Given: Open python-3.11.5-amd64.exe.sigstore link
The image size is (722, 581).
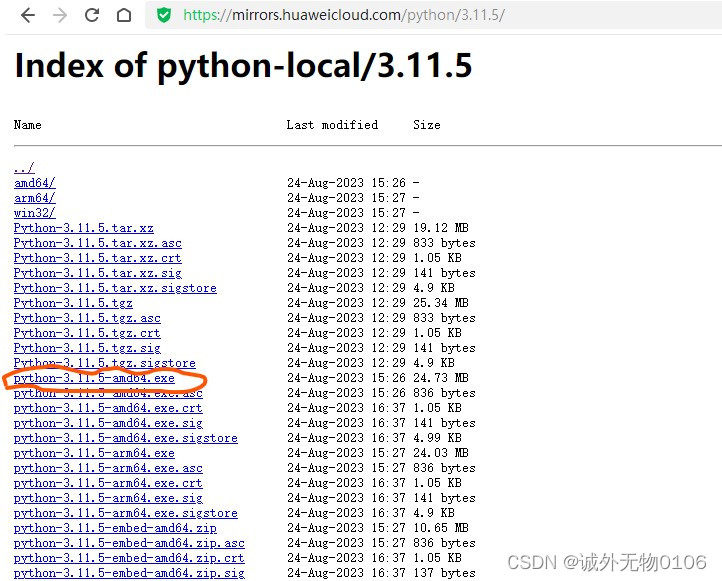Looking at the screenshot, I should coord(126,438).
